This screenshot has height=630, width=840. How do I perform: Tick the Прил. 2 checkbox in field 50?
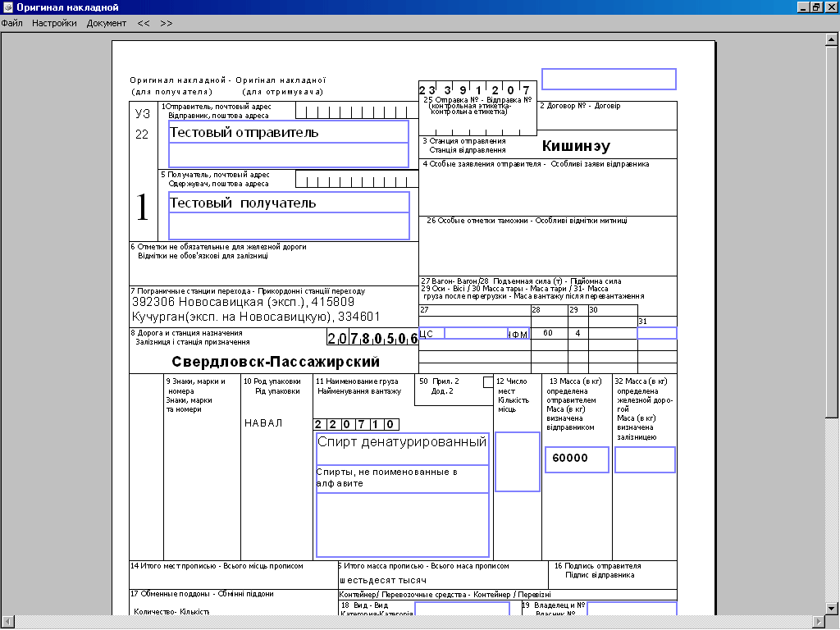487,382
